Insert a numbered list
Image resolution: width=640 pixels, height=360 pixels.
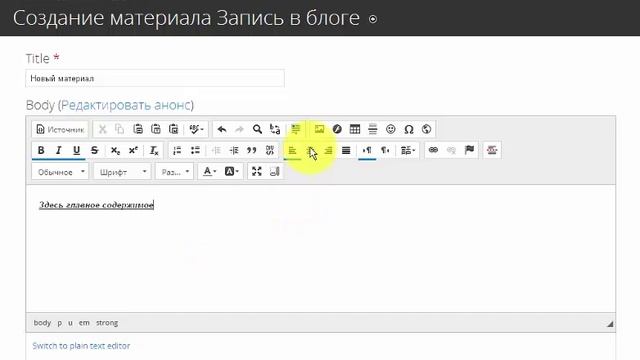(x=177, y=150)
